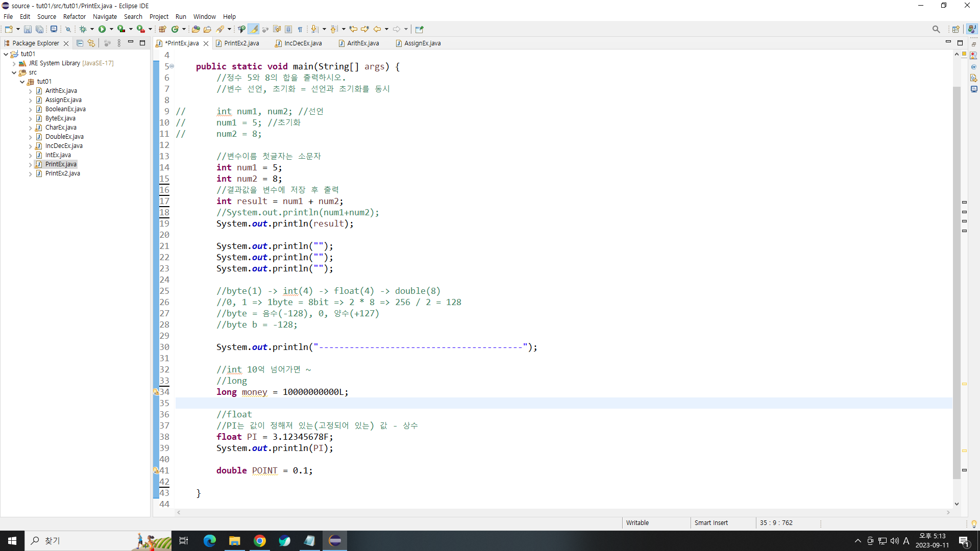The width and height of the screenshot is (980, 551).
Task: Collapse the src folder in tree
Action: (14, 72)
